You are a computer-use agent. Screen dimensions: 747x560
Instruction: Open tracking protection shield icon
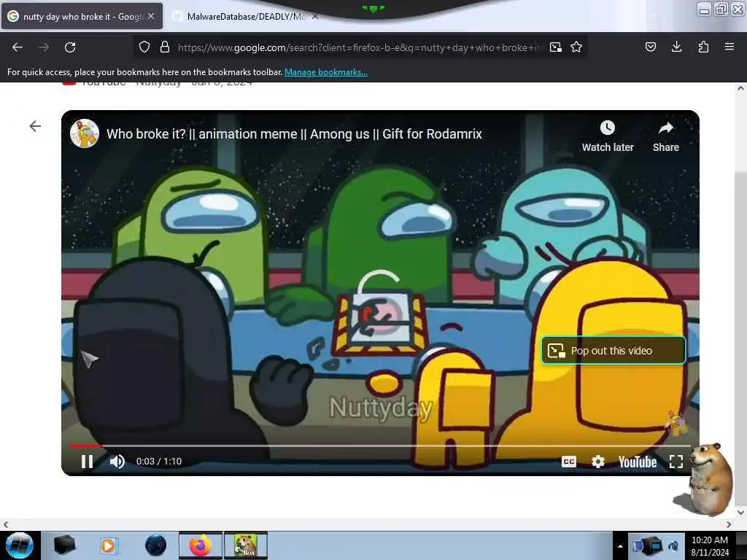144,47
